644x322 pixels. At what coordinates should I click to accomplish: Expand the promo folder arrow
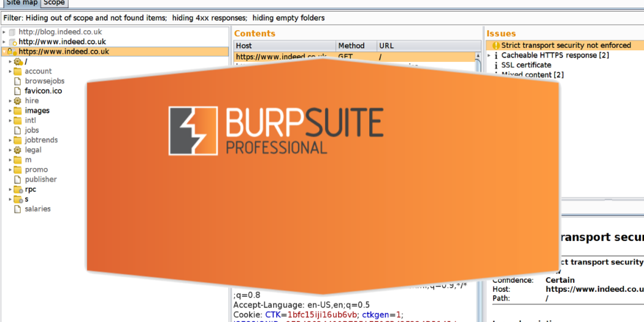[x=10, y=170]
